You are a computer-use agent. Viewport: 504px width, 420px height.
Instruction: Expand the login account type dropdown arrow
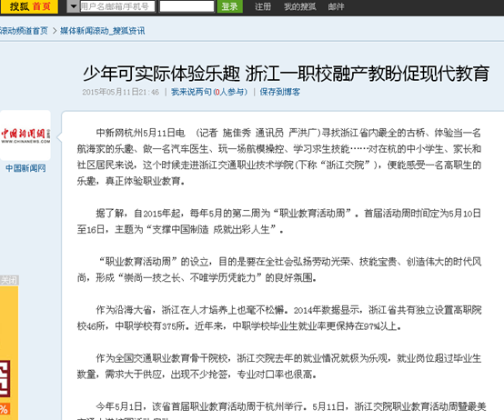click(74, 6)
